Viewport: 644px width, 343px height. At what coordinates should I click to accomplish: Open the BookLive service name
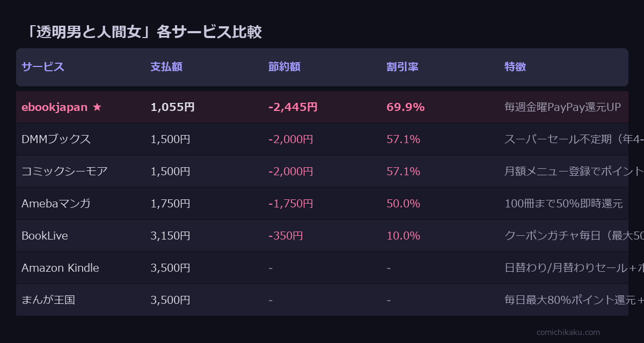(45, 236)
